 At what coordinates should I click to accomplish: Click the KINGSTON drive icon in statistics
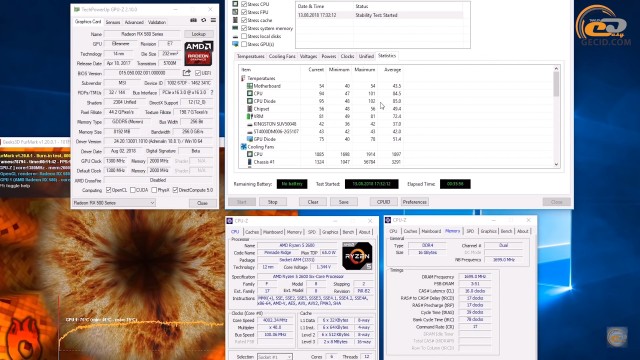[x=249, y=124]
